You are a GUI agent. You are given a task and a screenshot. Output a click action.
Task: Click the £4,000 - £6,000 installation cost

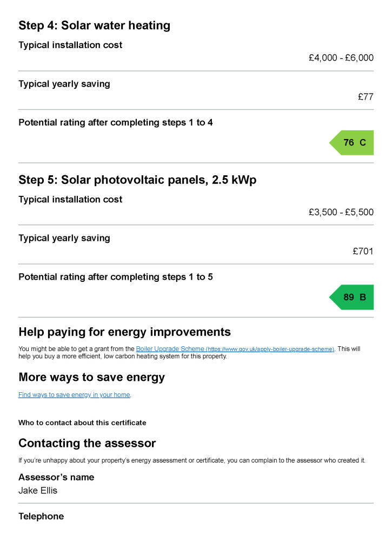point(341,58)
